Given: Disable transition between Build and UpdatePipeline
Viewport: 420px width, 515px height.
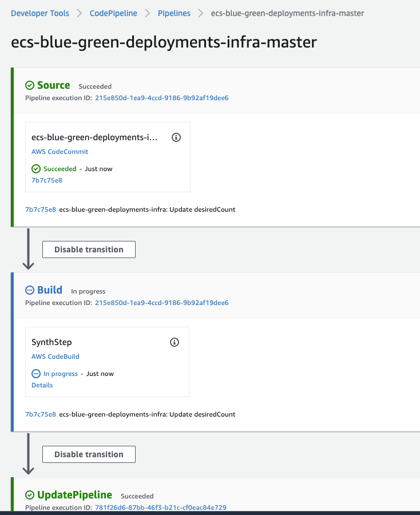Looking at the screenshot, I should (x=89, y=454).
